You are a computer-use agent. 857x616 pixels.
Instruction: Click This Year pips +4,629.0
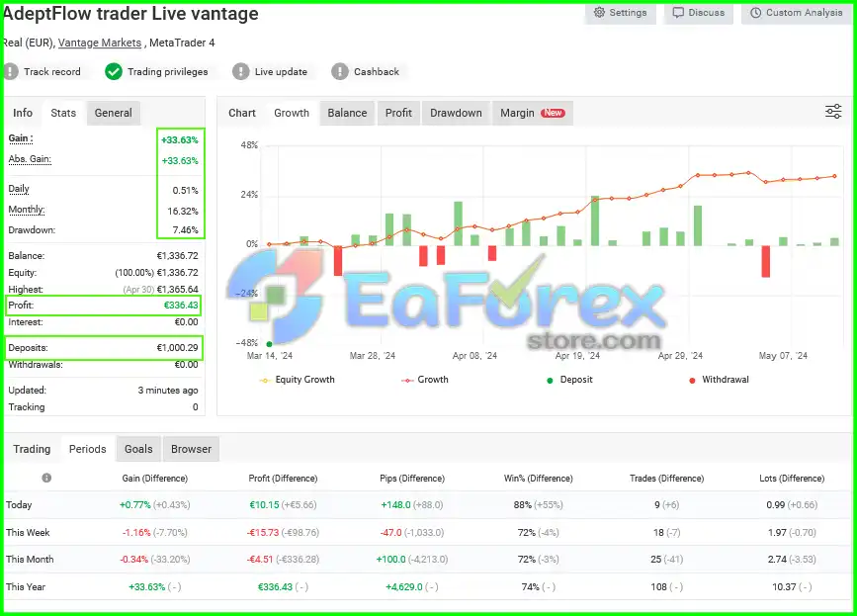point(404,586)
